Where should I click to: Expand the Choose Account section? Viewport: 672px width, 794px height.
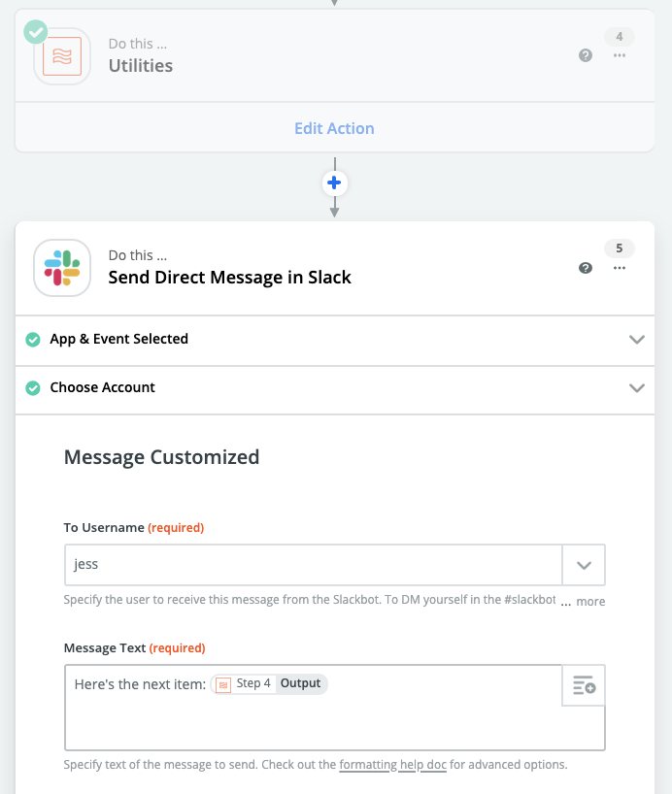[x=637, y=388]
